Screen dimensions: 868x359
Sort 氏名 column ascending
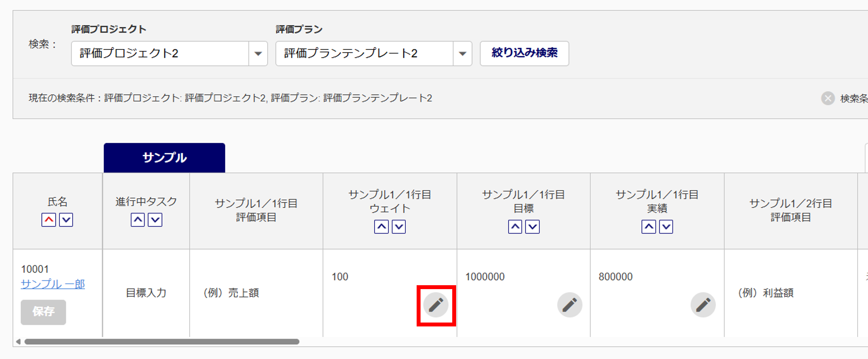tap(49, 220)
